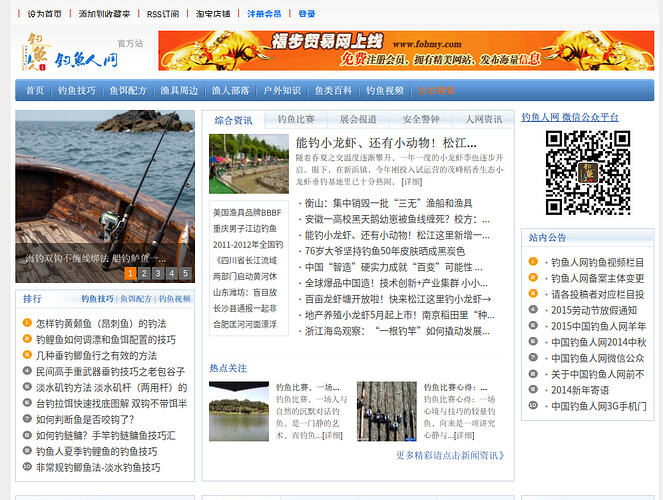This screenshot has width=663, height=500.
Task: Switch to the 钓鱼比赛 tab
Action: (x=296, y=120)
